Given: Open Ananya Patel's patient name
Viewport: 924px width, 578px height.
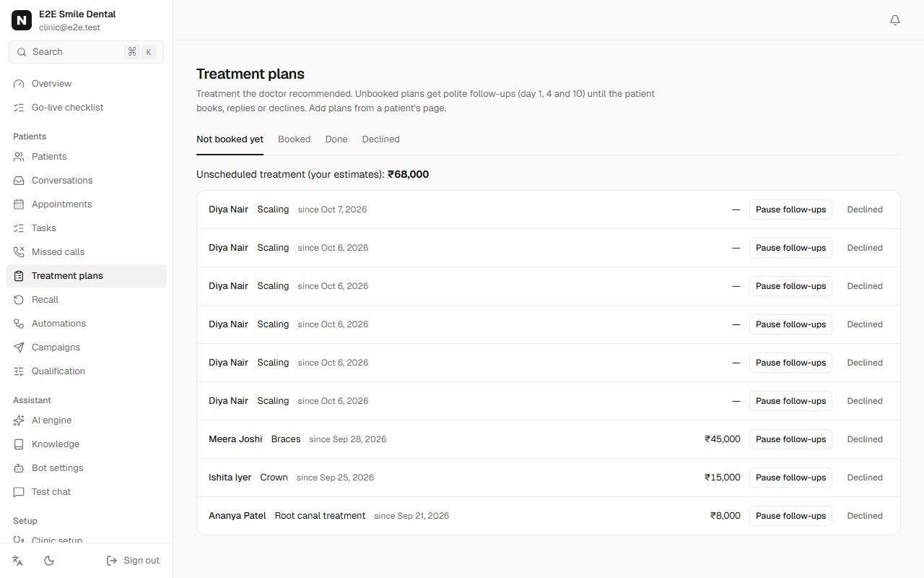Looking at the screenshot, I should coord(237,516).
